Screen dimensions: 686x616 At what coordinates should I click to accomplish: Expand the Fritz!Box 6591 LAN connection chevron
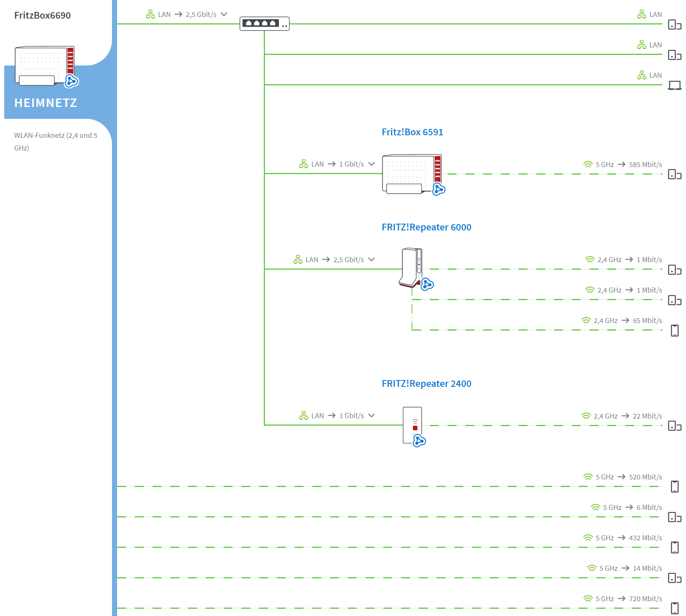click(372, 164)
